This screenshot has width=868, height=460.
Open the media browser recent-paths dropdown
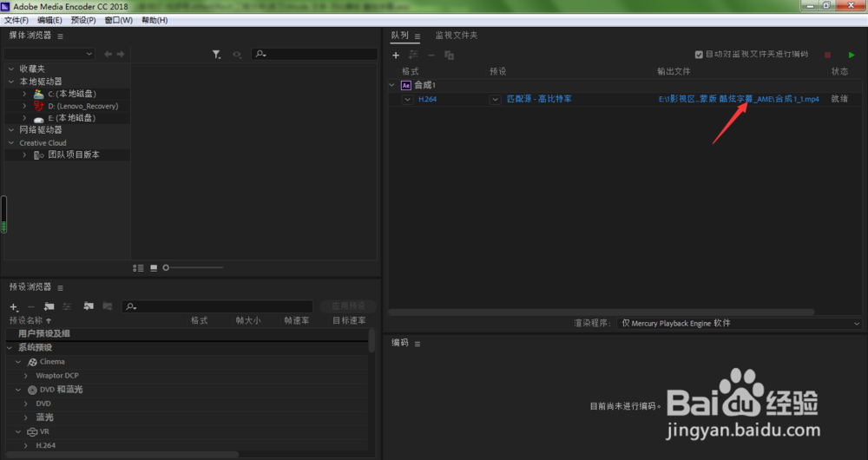[x=49, y=54]
